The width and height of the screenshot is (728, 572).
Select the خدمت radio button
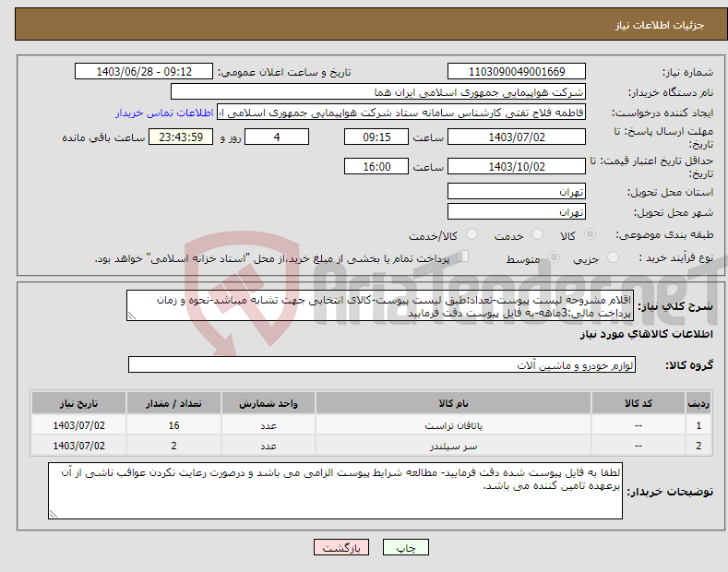point(537,234)
